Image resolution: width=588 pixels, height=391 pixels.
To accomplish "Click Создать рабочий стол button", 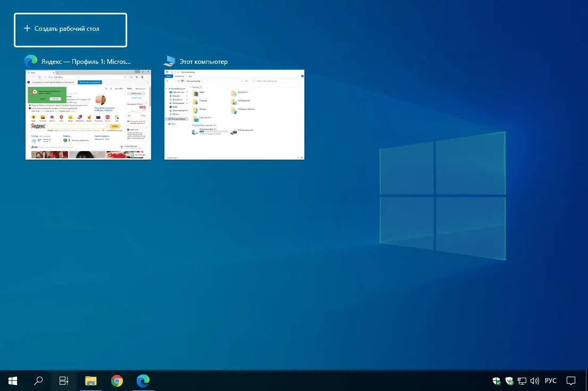I will click(x=70, y=30).
